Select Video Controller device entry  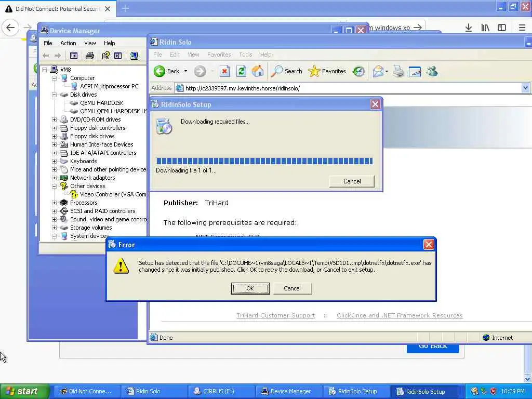pyautogui.click(x=113, y=194)
